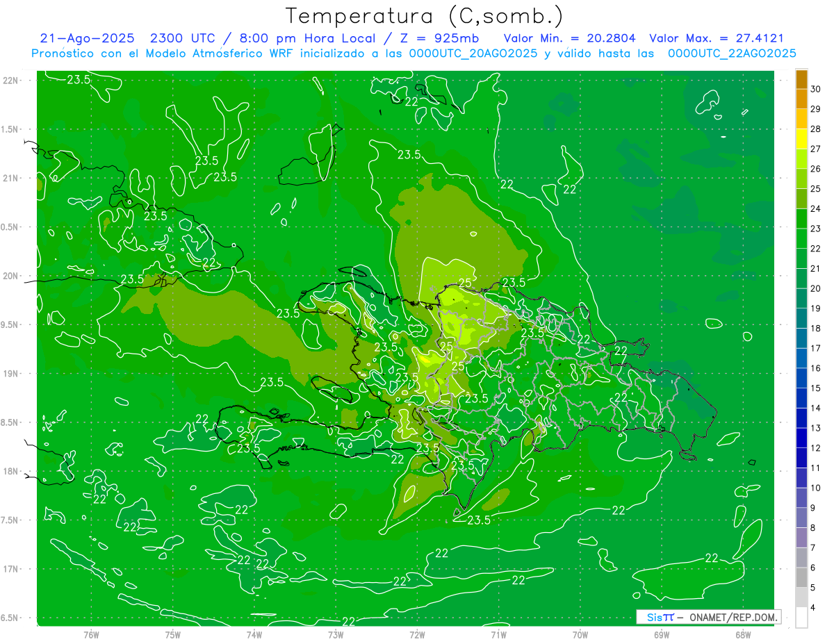This screenshot has width=834, height=644.
Task: Click the dark orange swatch above colorbar label 30
Action: point(801,79)
